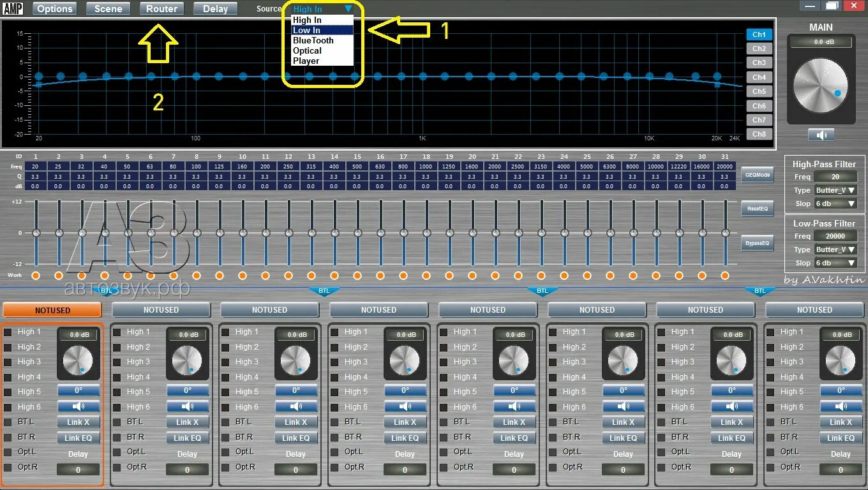Click Link EQ in first channel strip

pyautogui.click(x=79, y=438)
